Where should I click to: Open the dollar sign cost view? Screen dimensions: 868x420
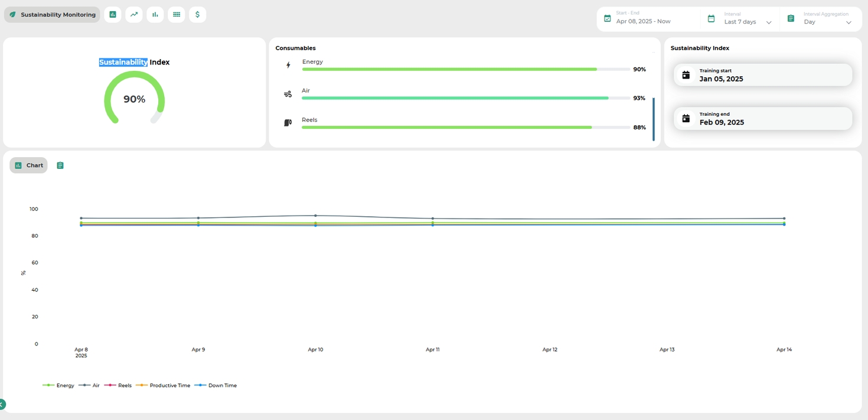(197, 15)
